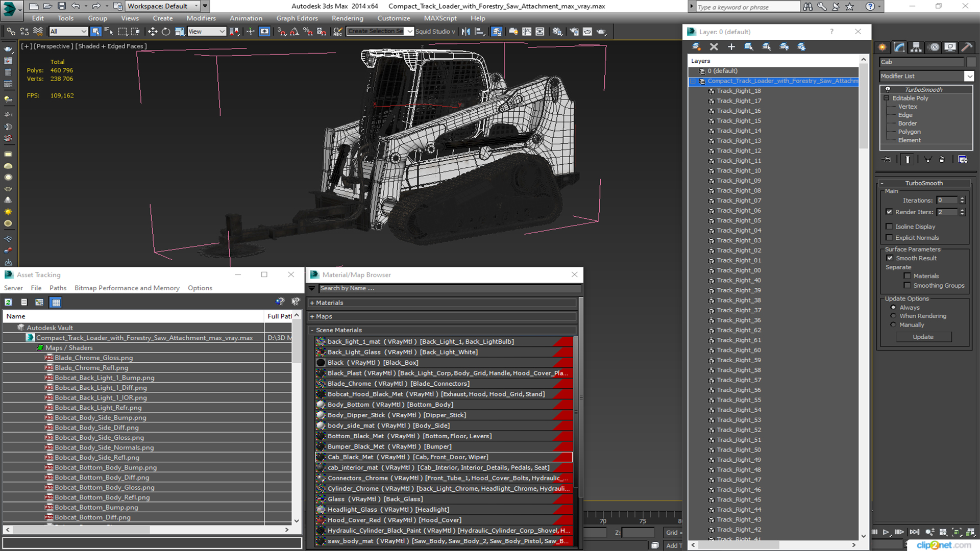Open the selection filter All dropdown
Image resolution: width=980 pixels, height=551 pixels.
[x=68, y=32]
